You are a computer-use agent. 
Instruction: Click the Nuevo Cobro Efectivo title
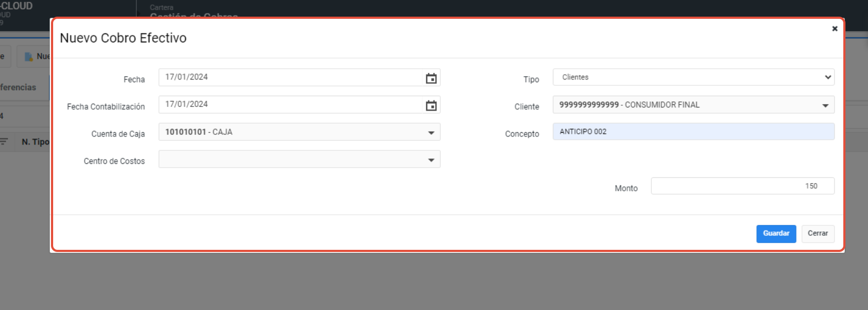pos(123,38)
